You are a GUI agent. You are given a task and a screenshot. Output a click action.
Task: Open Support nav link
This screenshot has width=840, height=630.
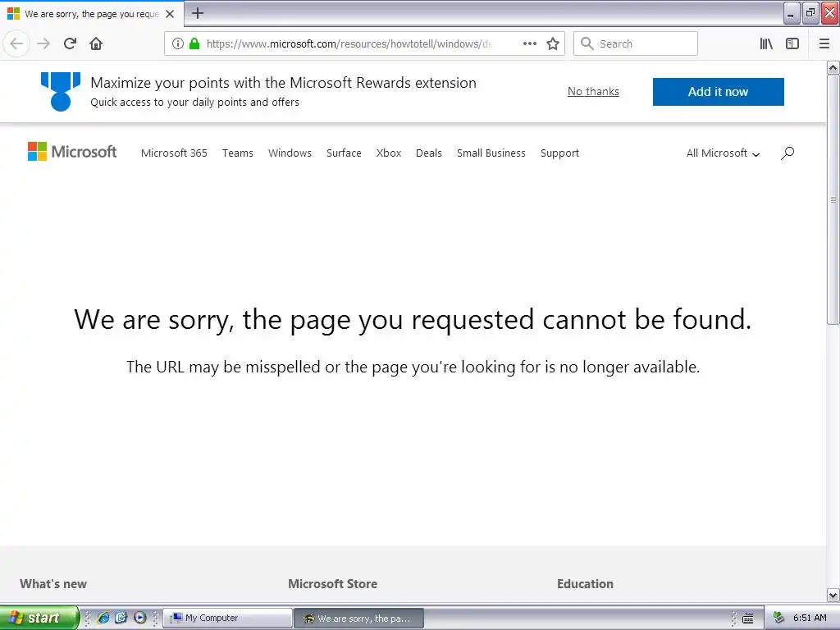coord(559,153)
